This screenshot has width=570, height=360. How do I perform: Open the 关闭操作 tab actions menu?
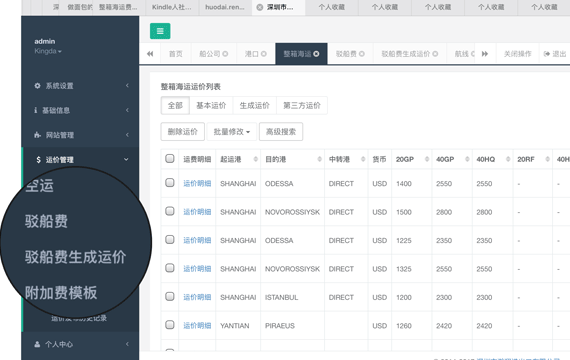tap(517, 54)
